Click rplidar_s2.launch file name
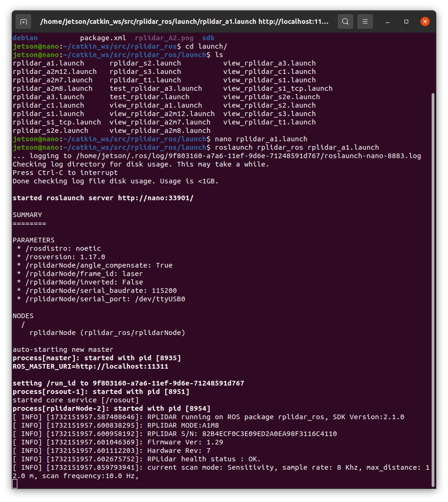Image resolution: width=448 pixels, height=502 pixels. click(x=145, y=63)
